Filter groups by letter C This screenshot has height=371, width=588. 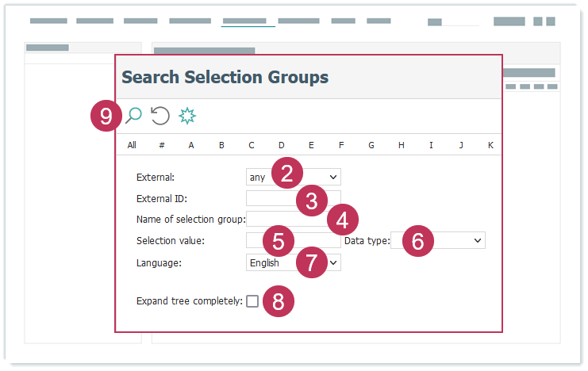click(x=252, y=145)
